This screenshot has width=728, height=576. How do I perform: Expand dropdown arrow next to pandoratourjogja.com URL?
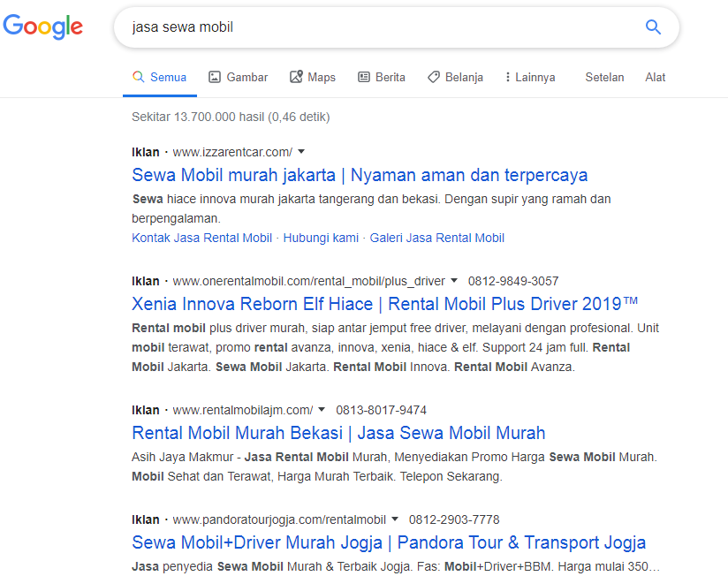click(x=395, y=519)
